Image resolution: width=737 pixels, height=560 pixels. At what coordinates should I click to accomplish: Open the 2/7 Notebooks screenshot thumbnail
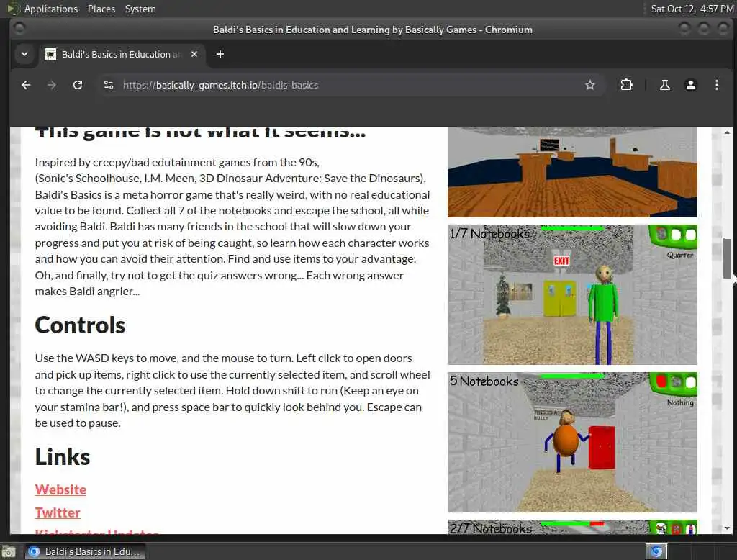click(x=572, y=527)
